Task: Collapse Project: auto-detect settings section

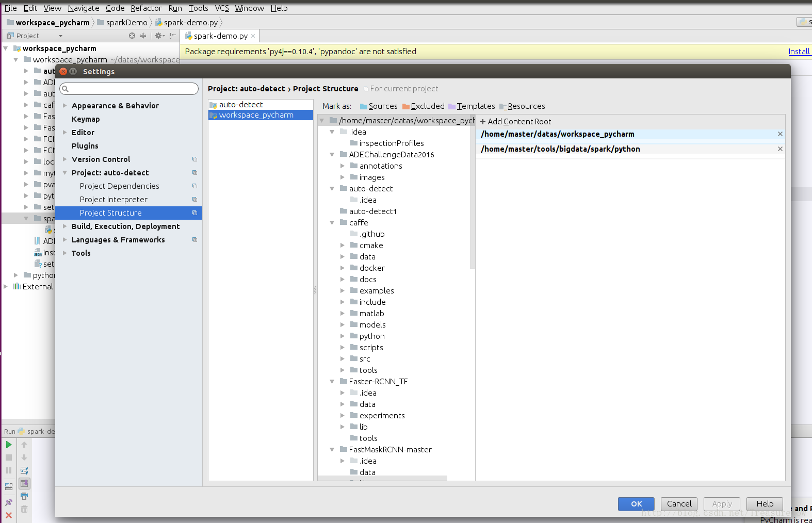Action: pyautogui.click(x=65, y=173)
